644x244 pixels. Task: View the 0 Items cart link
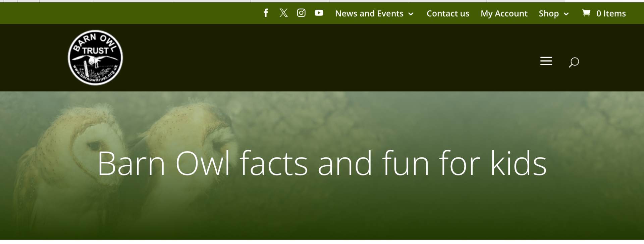point(611,13)
